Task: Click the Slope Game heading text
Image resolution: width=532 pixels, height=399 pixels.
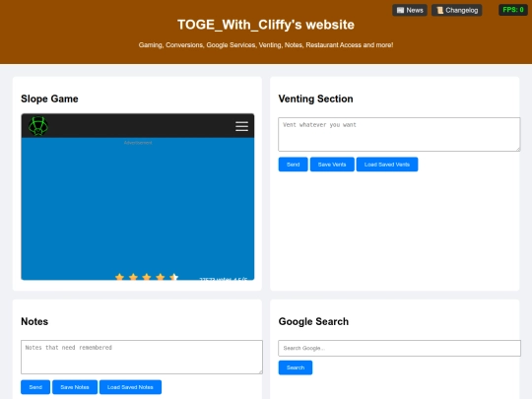Action: (x=49, y=99)
